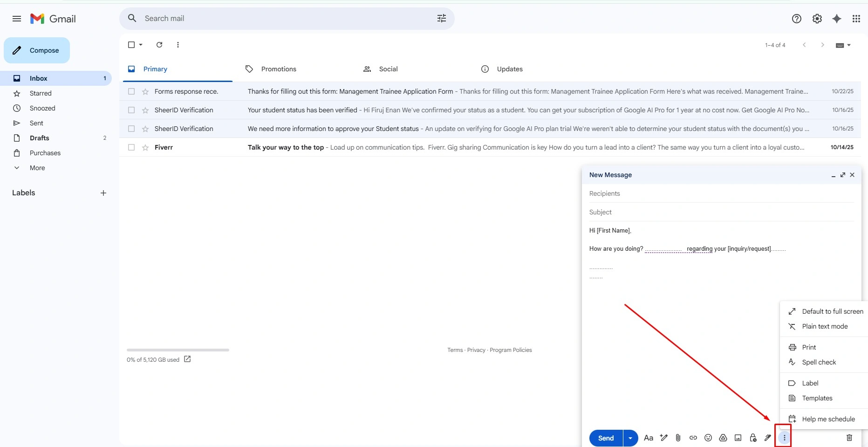
Task: Click the Recipients field
Action: pos(721,193)
